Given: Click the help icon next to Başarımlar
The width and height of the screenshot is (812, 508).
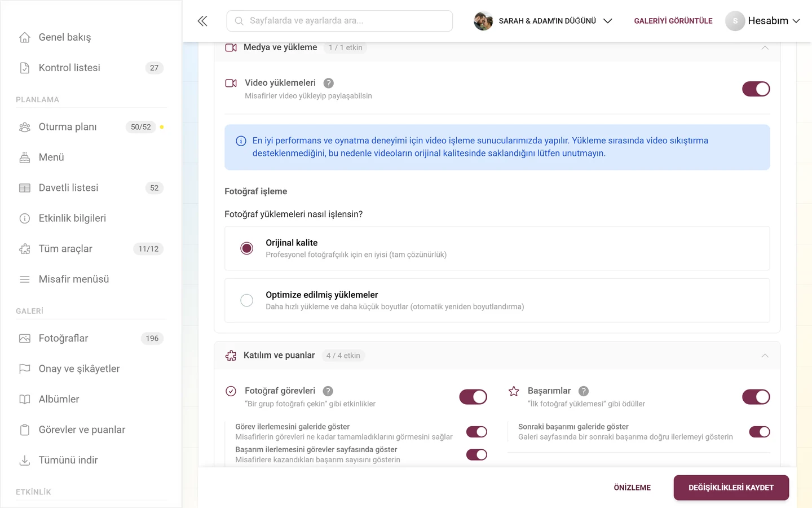Looking at the screenshot, I should tap(584, 391).
